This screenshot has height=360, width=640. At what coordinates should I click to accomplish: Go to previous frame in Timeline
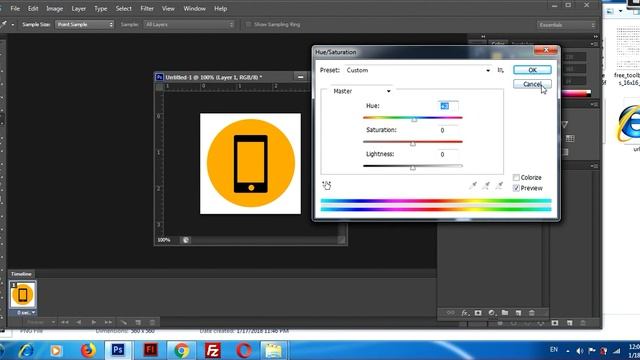[79, 322]
